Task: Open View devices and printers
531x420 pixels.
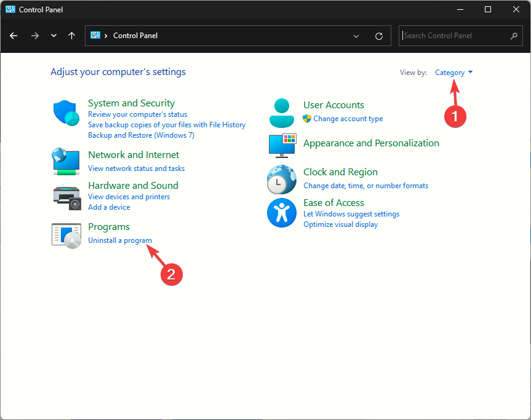Action: (x=129, y=197)
